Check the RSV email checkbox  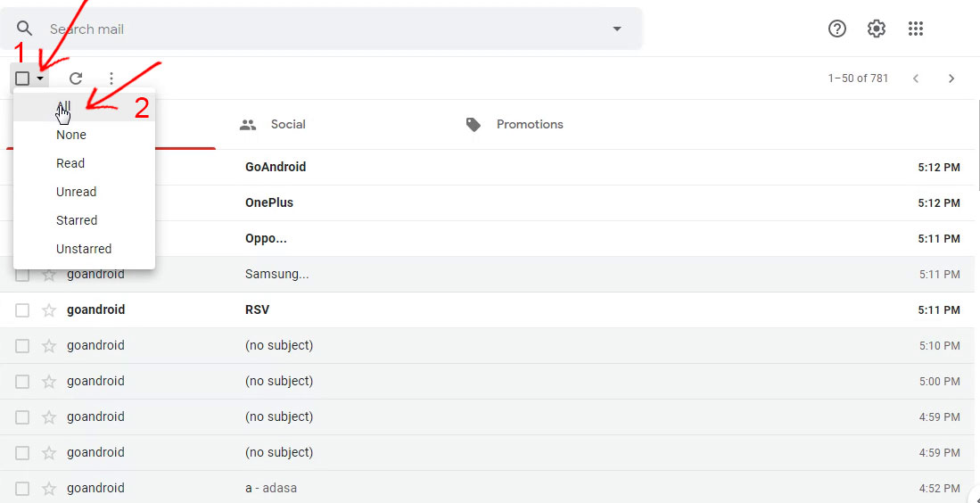click(x=22, y=310)
